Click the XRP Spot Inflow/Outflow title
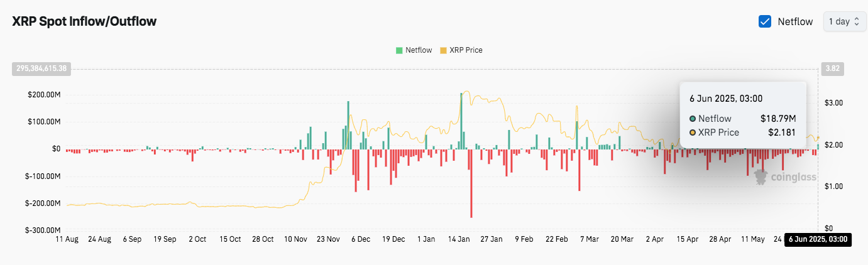Screen dimensions: 868x265 84,21
